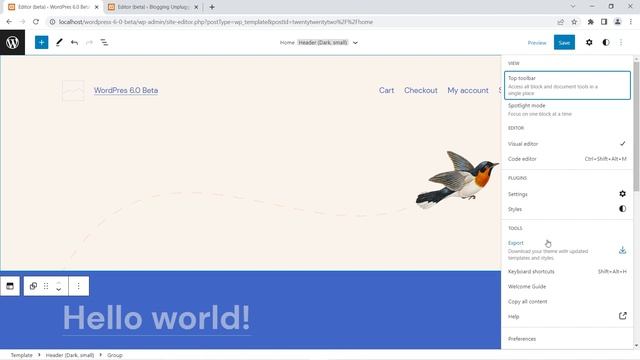Viewport: 640px width, 360px height.
Task: Open the Chrome profile avatar
Action: pos(618,22)
